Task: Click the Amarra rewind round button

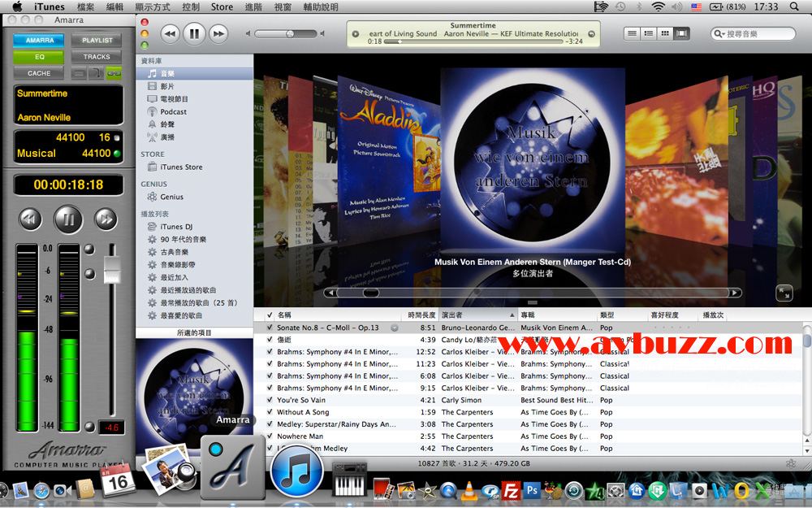Action: pyautogui.click(x=30, y=219)
